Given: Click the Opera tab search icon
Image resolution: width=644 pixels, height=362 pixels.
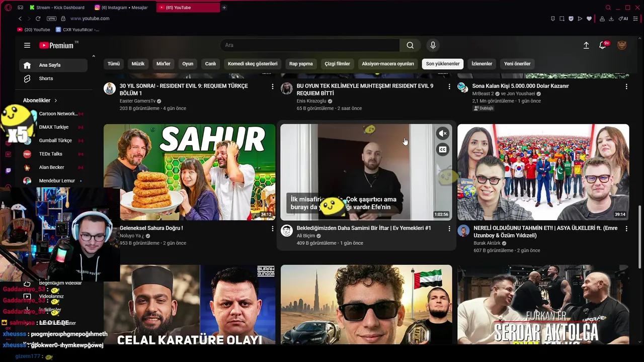Looking at the screenshot, I should (x=608, y=8).
